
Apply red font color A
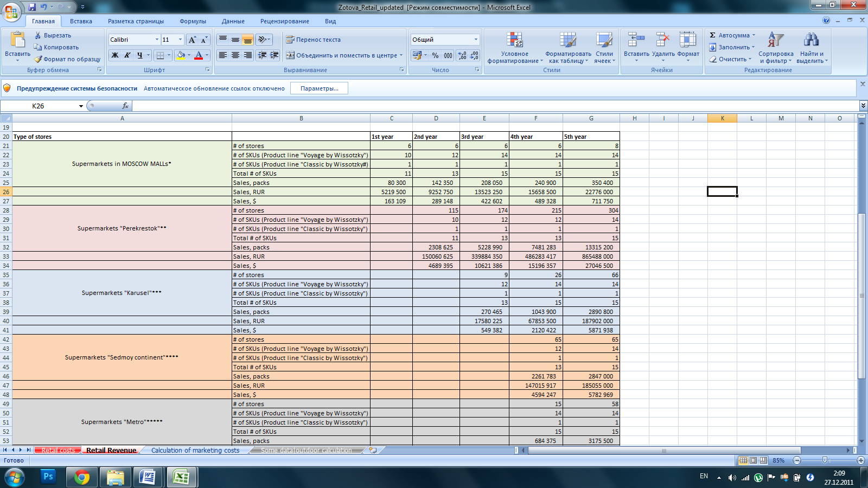tap(199, 55)
